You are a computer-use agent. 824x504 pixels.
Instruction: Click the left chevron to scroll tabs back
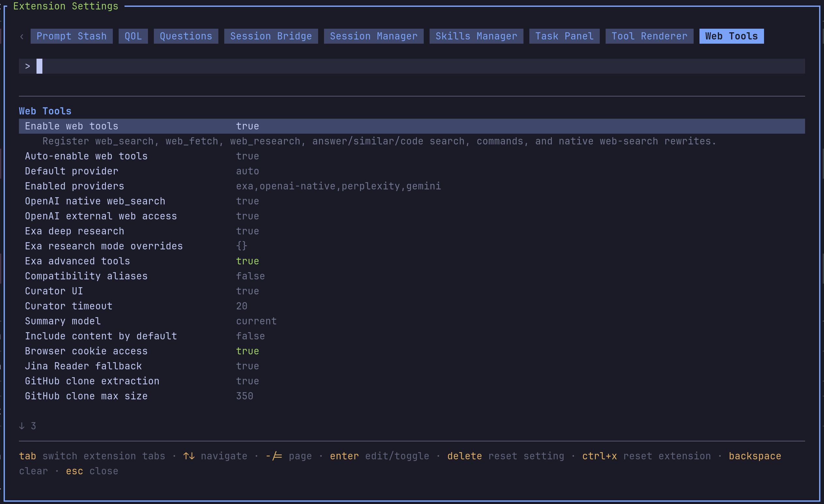tap(22, 37)
